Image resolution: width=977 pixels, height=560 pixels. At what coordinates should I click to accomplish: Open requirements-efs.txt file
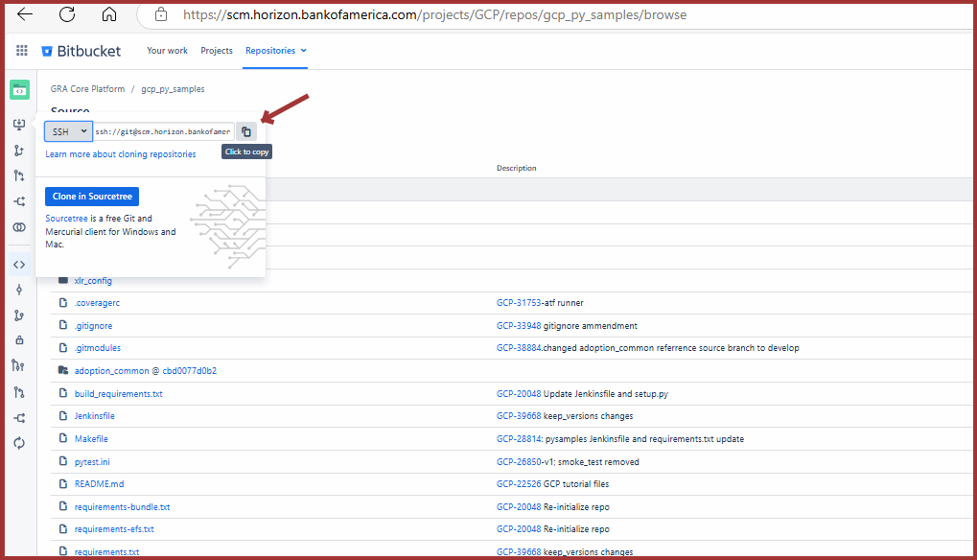pyautogui.click(x=114, y=529)
